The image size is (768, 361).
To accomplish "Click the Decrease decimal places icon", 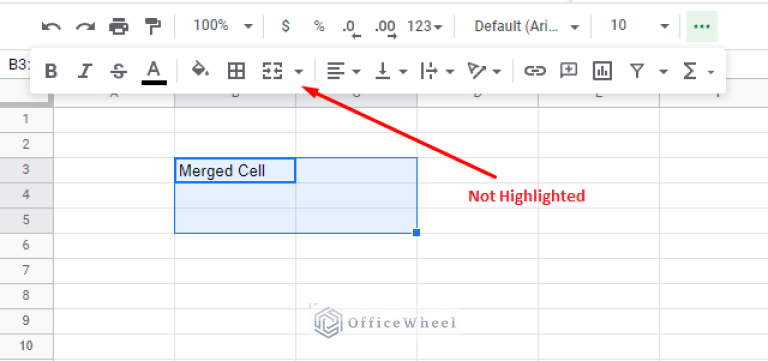I will pyautogui.click(x=351, y=27).
